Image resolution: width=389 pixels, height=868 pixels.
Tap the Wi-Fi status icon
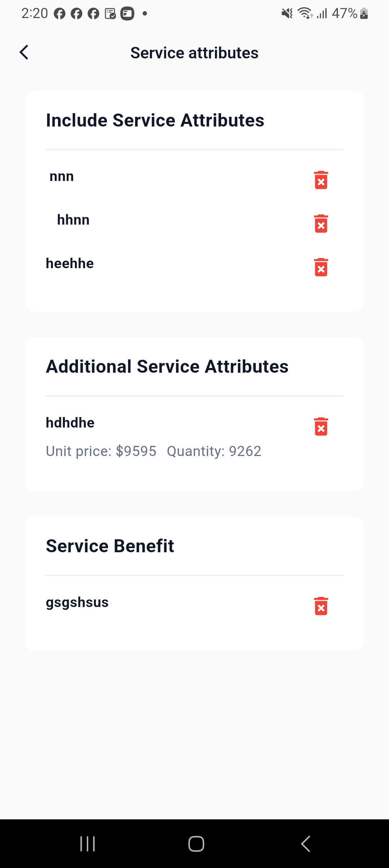click(305, 13)
